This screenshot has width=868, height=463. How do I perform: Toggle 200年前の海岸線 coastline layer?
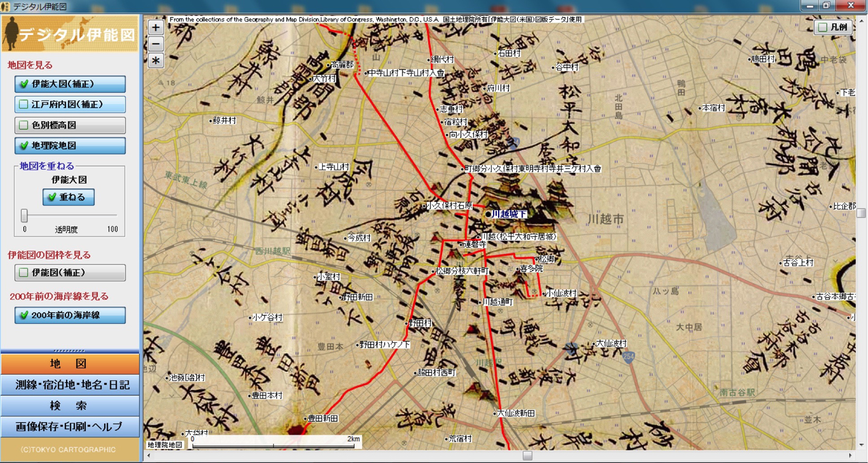click(x=70, y=315)
